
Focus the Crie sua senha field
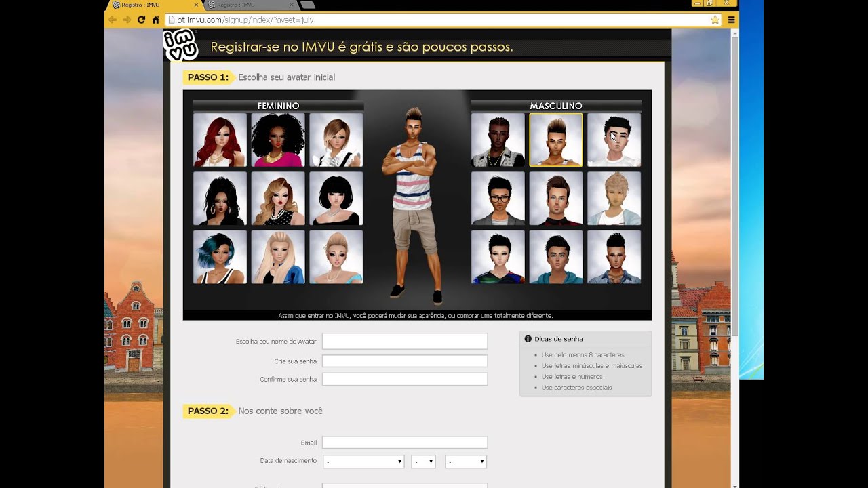pos(405,361)
